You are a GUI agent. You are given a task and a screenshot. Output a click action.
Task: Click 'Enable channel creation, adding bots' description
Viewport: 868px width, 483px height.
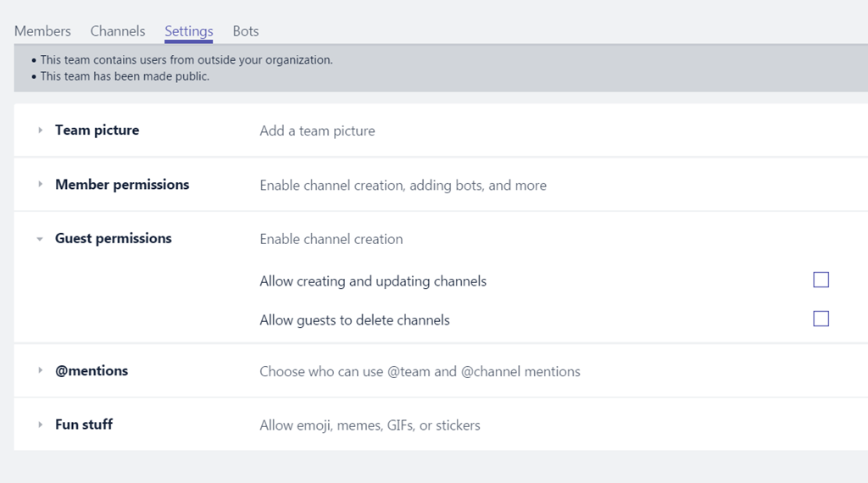(403, 186)
